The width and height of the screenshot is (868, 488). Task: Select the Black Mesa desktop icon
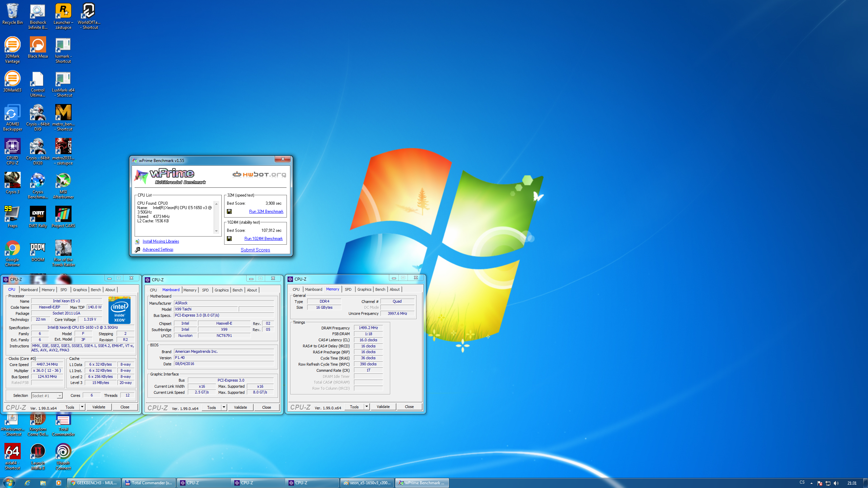(38, 47)
